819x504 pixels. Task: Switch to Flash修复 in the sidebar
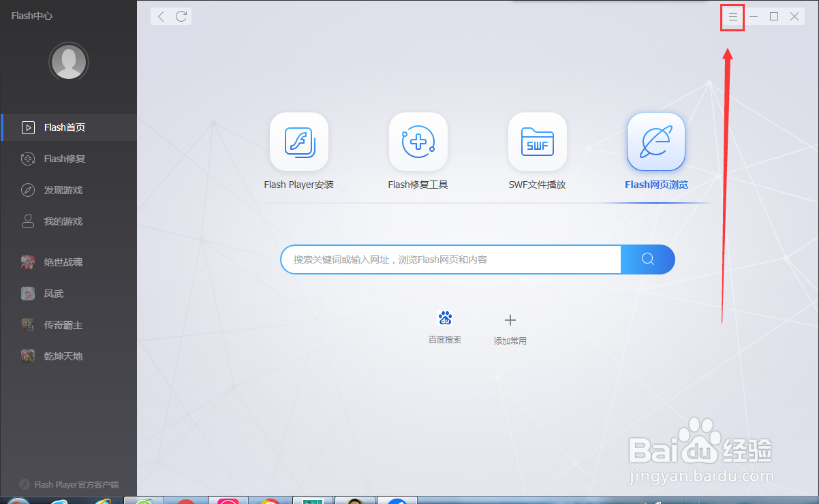pyautogui.click(x=68, y=159)
